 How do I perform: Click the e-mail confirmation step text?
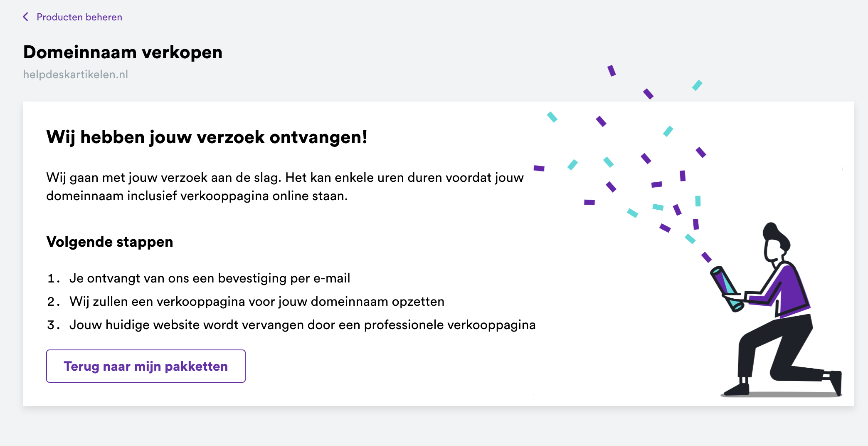210,278
